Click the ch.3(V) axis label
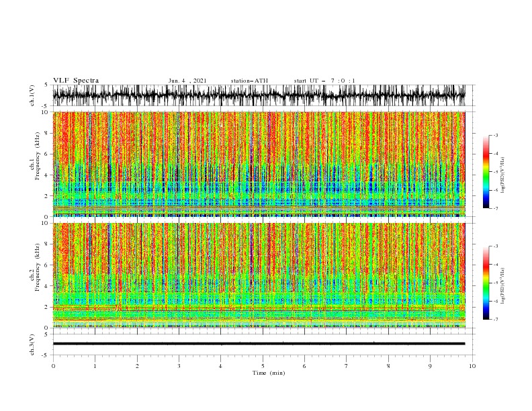The width and height of the screenshot is (532, 411). point(32,345)
